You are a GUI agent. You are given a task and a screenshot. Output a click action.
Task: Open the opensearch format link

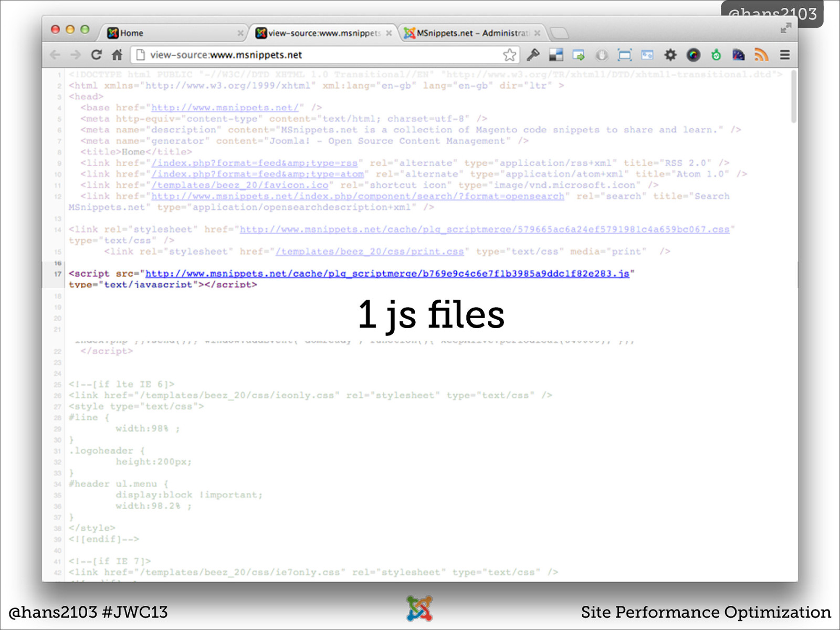click(358, 196)
